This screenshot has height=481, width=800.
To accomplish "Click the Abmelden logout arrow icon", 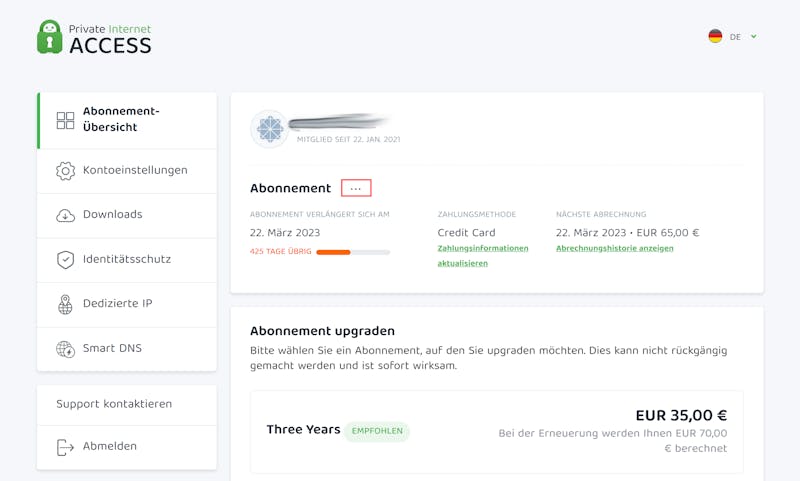I will tap(65, 447).
